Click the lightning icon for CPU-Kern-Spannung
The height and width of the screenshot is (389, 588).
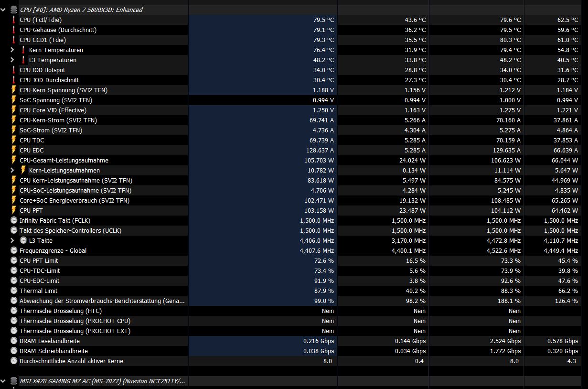click(x=13, y=90)
